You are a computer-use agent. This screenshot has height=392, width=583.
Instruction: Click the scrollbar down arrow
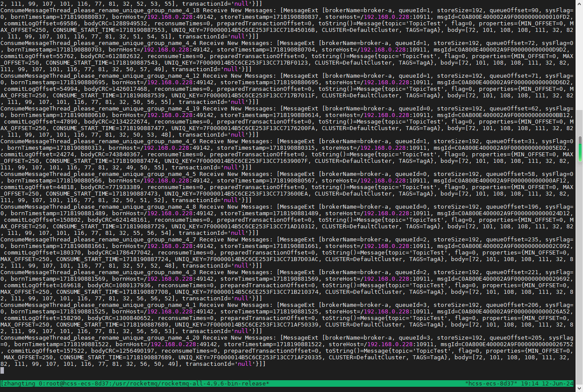point(580,389)
